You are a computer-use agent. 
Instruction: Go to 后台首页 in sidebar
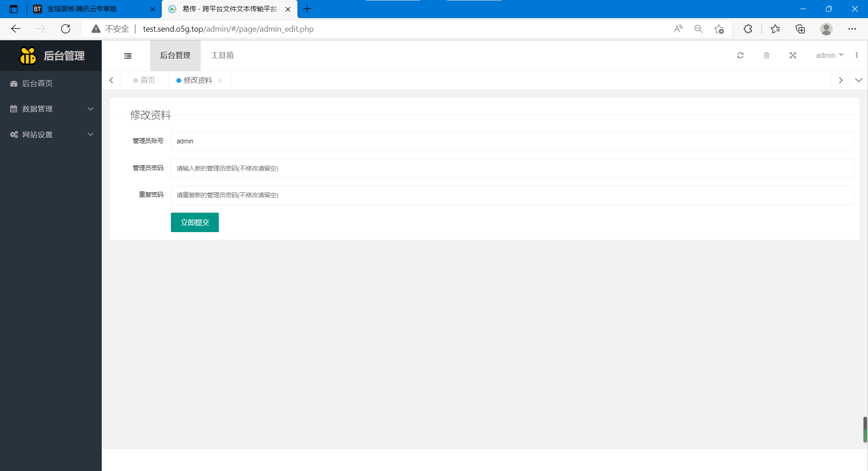38,83
